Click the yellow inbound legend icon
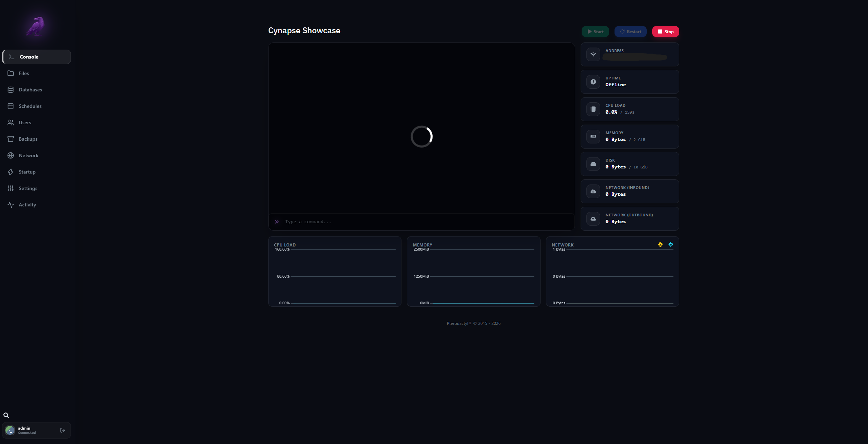 tap(660, 245)
